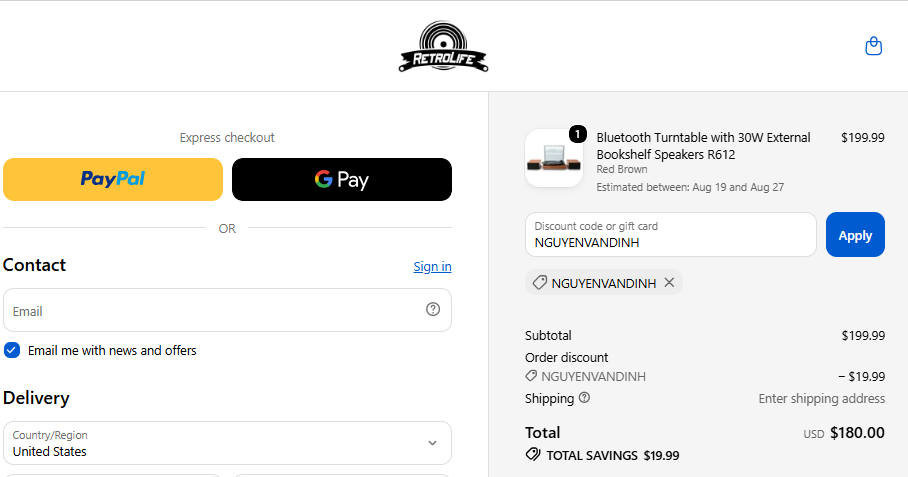Click the discount code input field
This screenshot has height=477, width=908.
671,234
